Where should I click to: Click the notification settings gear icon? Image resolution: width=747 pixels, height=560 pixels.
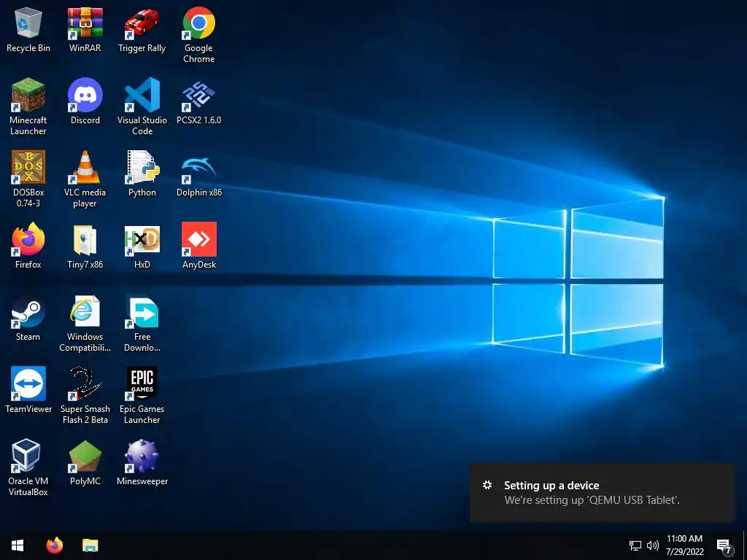point(487,485)
